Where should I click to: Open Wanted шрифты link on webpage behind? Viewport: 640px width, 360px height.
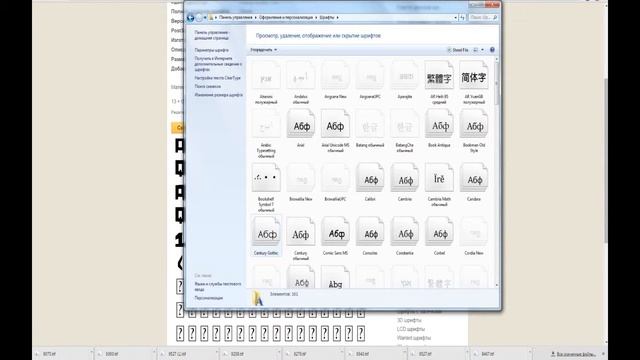(x=413, y=338)
